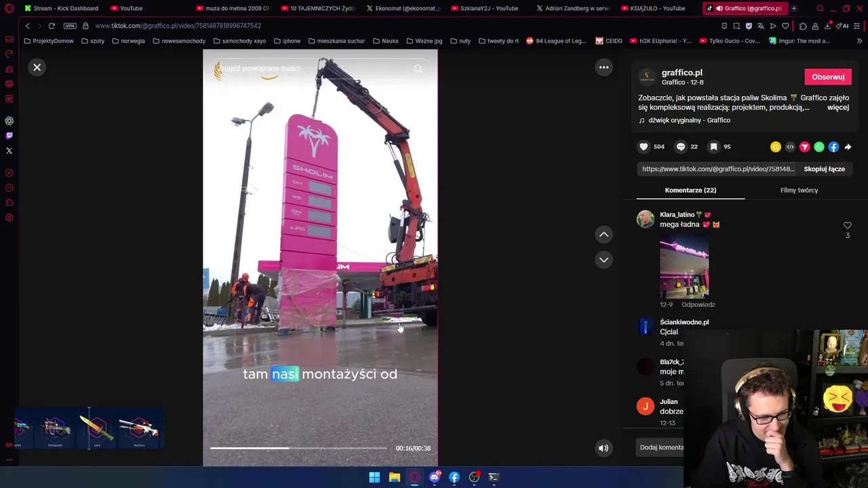The height and width of the screenshot is (488, 868).
Task: Open Klara_latino's profile avatar
Action: click(646, 219)
